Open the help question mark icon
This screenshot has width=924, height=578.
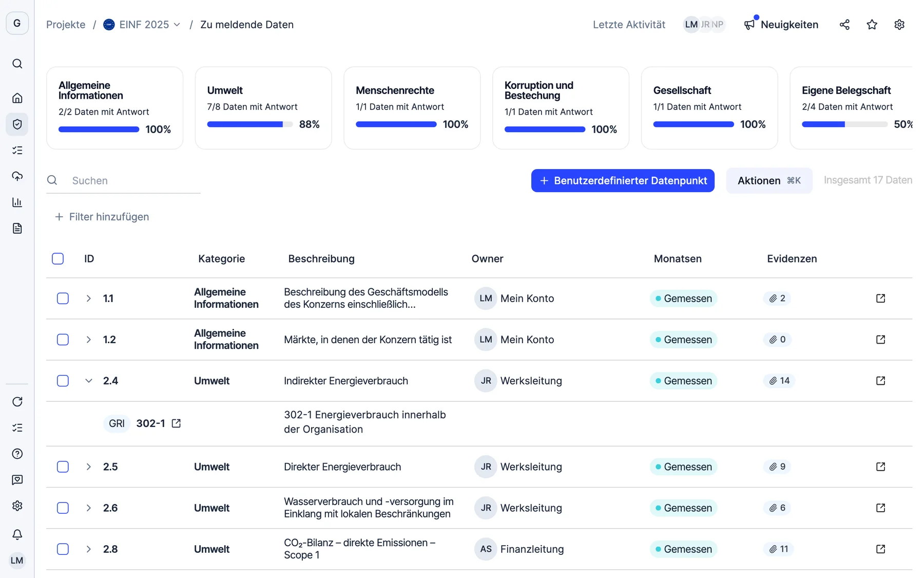[17, 454]
